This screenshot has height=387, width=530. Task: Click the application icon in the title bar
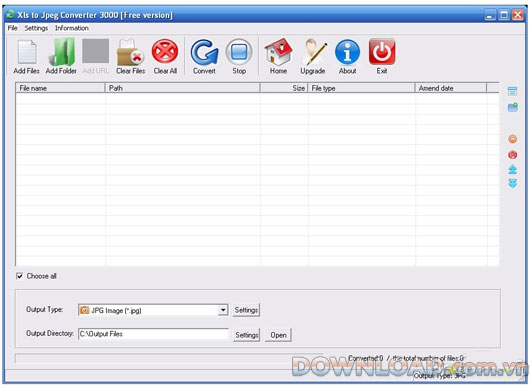click(10, 14)
